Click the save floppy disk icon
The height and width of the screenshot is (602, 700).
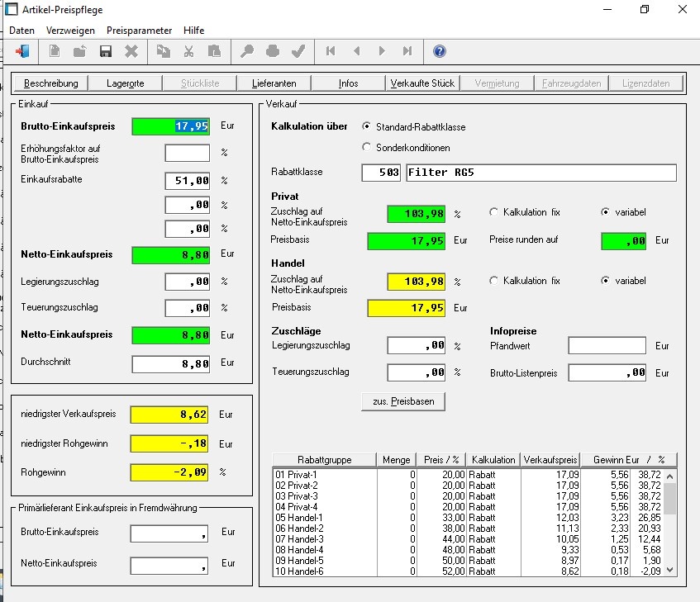[105, 51]
